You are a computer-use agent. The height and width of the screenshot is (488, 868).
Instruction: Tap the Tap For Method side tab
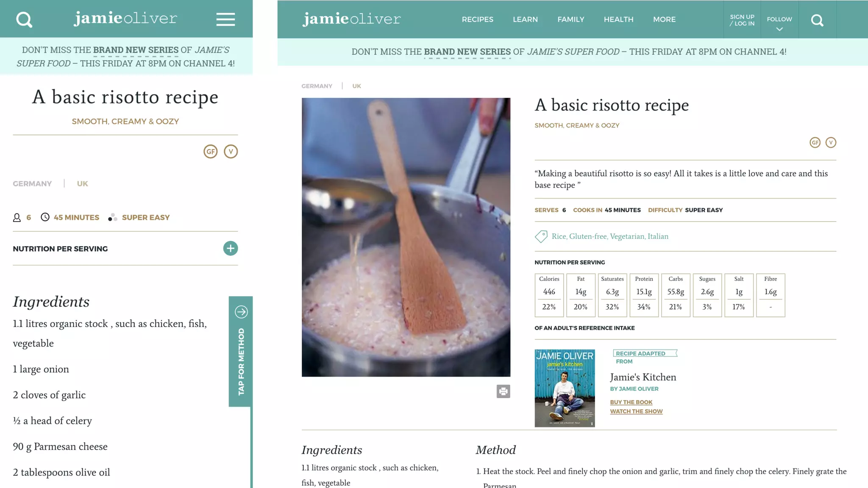tap(241, 351)
